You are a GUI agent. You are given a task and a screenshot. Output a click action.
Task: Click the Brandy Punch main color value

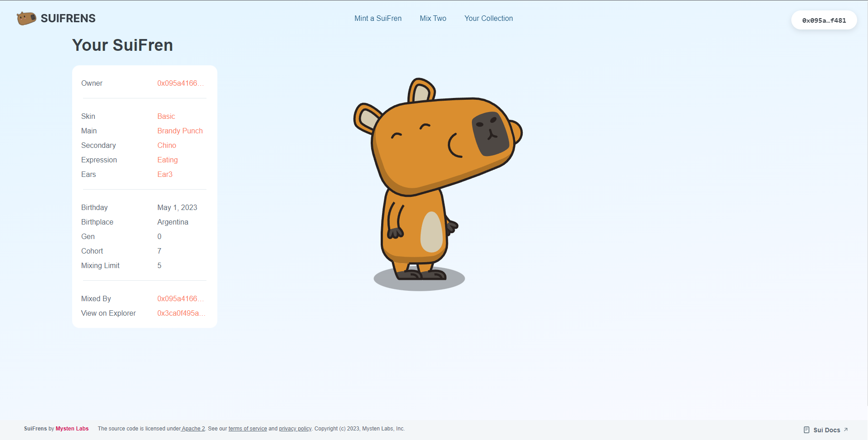(x=180, y=131)
